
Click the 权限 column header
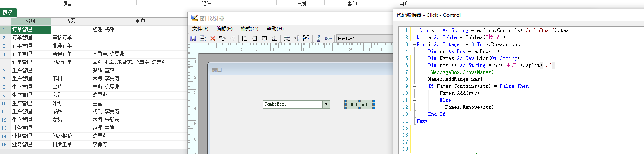point(71,21)
